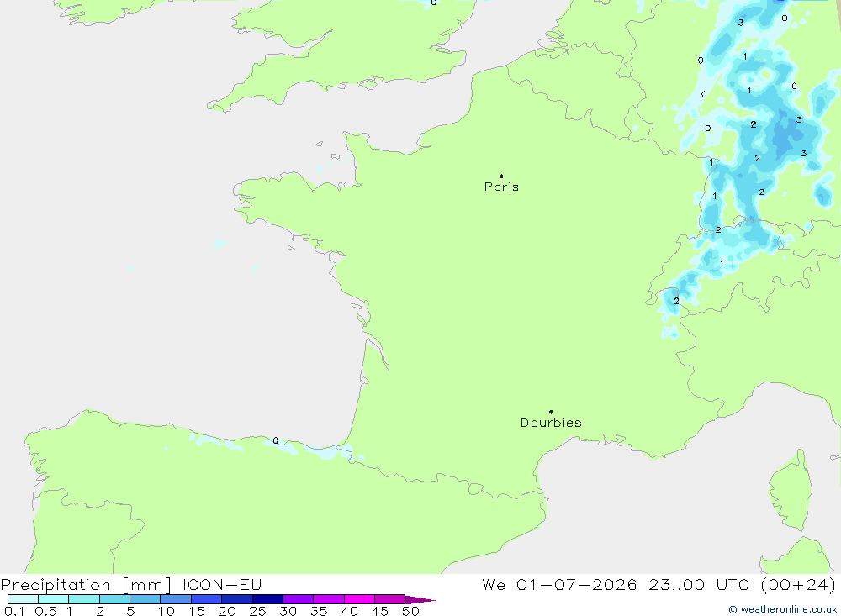Click the 'Precipitation [mm]' title text
The height and width of the screenshot is (616, 841).
point(86,585)
